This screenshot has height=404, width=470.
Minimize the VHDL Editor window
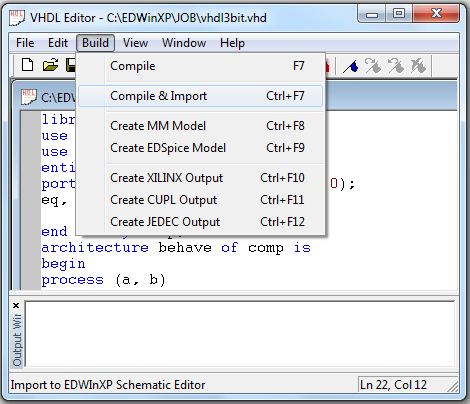pos(372,14)
